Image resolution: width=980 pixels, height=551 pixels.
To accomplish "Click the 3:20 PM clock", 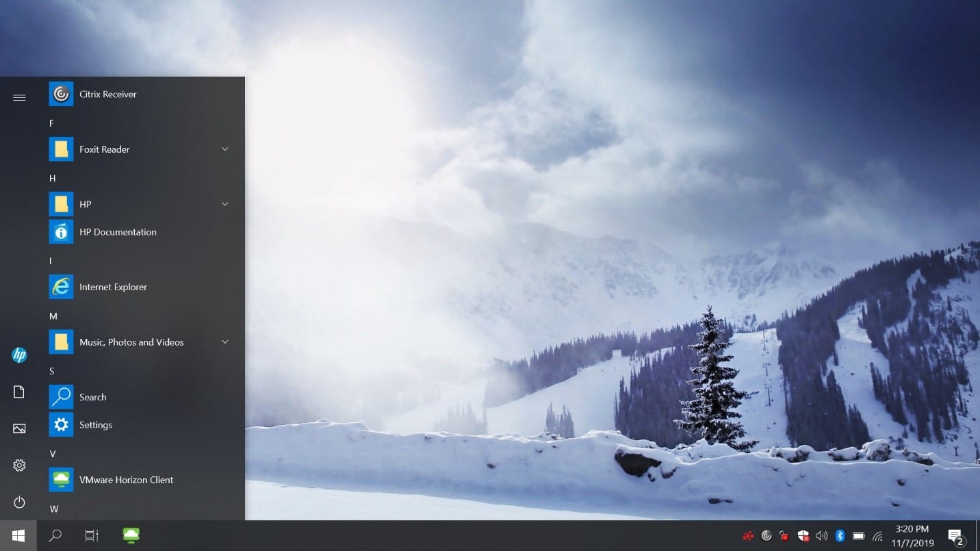I will [912, 528].
